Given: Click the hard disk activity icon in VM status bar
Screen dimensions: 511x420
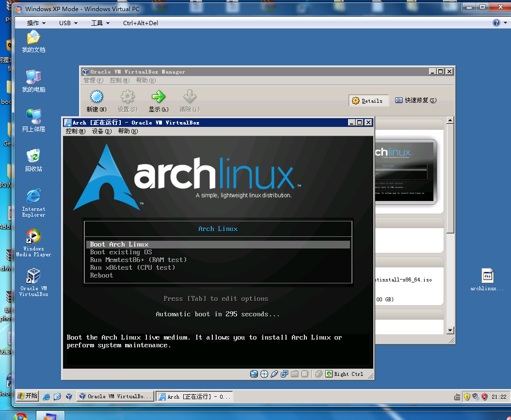Looking at the screenshot, I should 254,374.
